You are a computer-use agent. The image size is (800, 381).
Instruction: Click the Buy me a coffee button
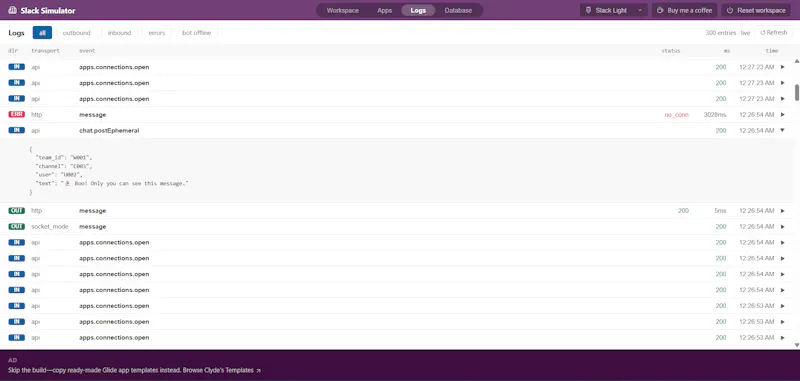[684, 10]
